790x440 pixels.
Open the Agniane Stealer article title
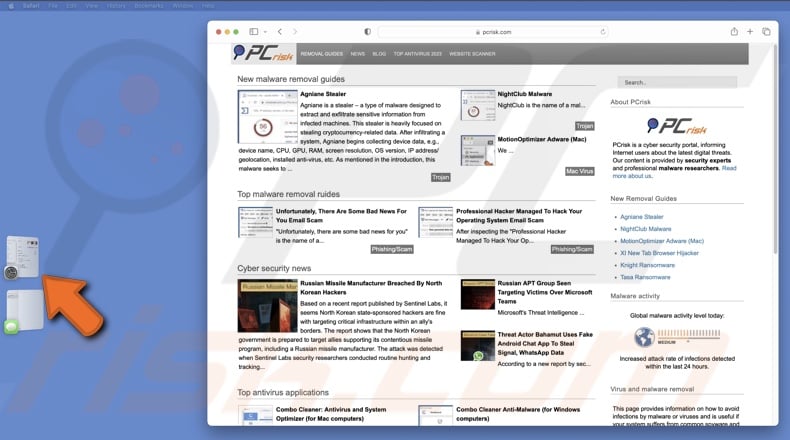[x=323, y=94]
